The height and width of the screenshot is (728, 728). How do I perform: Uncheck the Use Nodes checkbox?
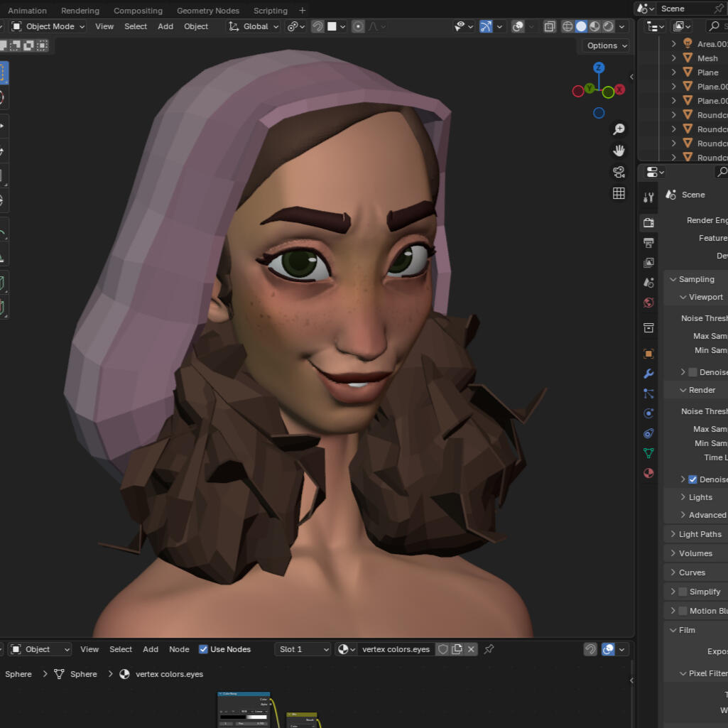(x=204, y=649)
